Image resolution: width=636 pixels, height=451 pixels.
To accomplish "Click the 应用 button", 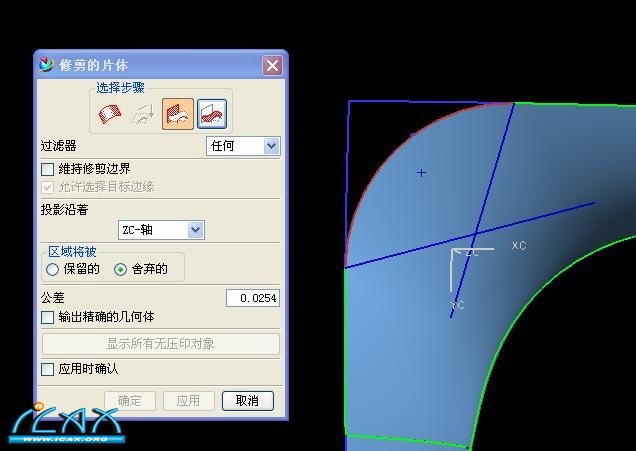I will (x=188, y=401).
